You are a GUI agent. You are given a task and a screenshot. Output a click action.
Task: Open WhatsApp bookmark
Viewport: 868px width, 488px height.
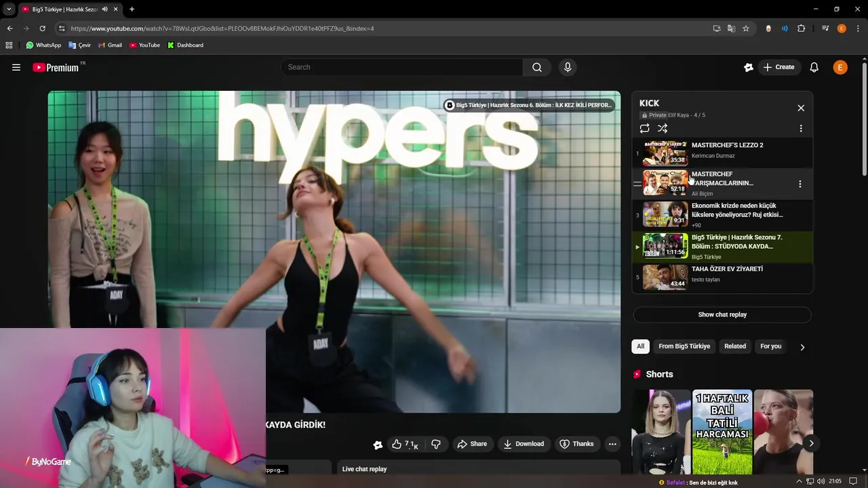43,45
